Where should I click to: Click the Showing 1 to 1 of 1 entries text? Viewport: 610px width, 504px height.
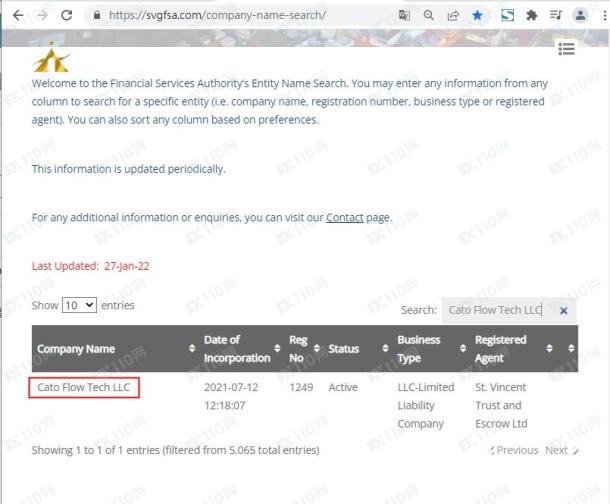point(176,450)
